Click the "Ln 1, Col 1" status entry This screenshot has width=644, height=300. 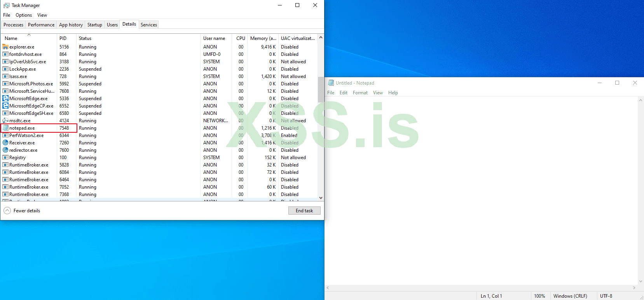[x=491, y=296]
